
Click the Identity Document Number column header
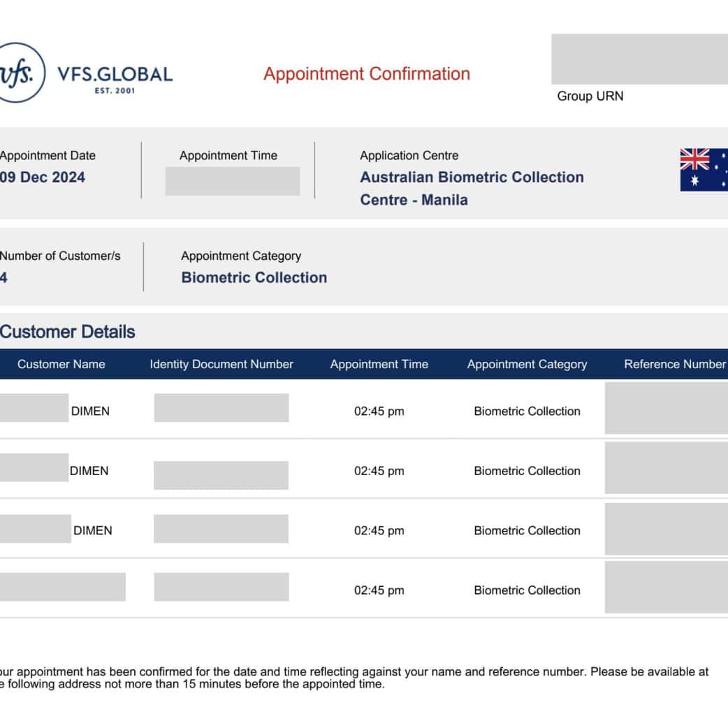click(x=221, y=364)
